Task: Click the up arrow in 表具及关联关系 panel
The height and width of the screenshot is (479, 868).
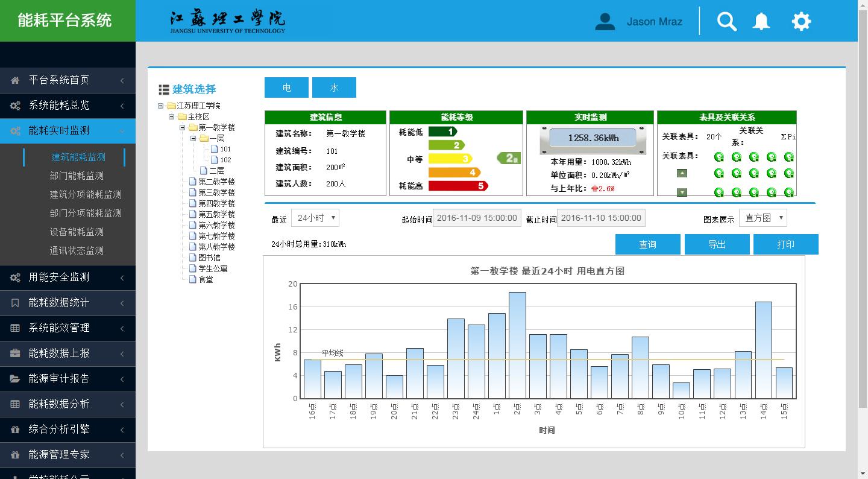Action: click(x=682, y=173)
